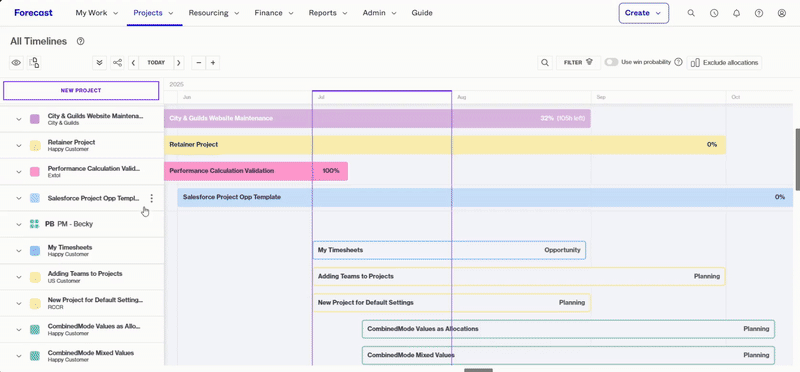This screenshot has width=800, height=372.
Task: Open the Salesforce Project three-dot menu
Action: (x=151, y=198)
